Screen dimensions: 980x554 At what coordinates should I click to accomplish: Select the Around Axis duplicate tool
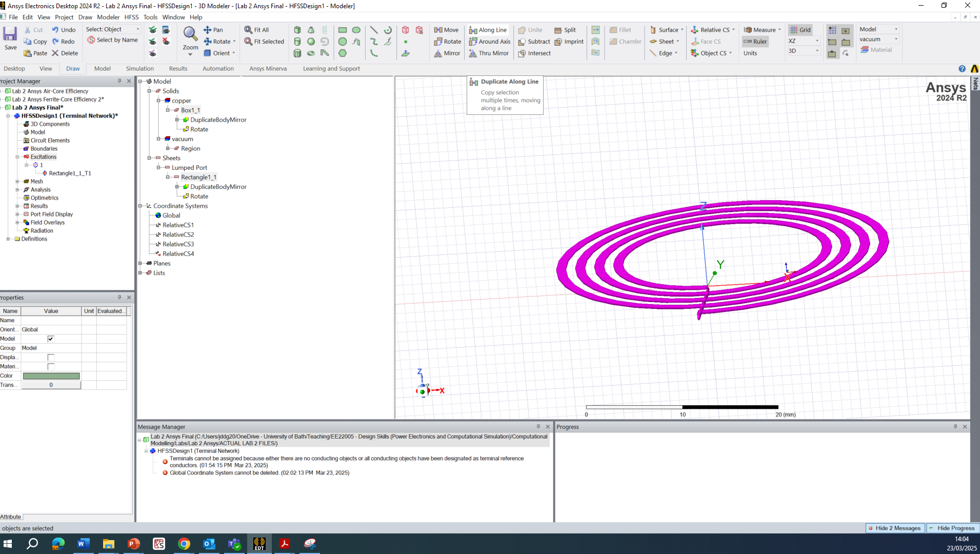[x=490, y=42]
